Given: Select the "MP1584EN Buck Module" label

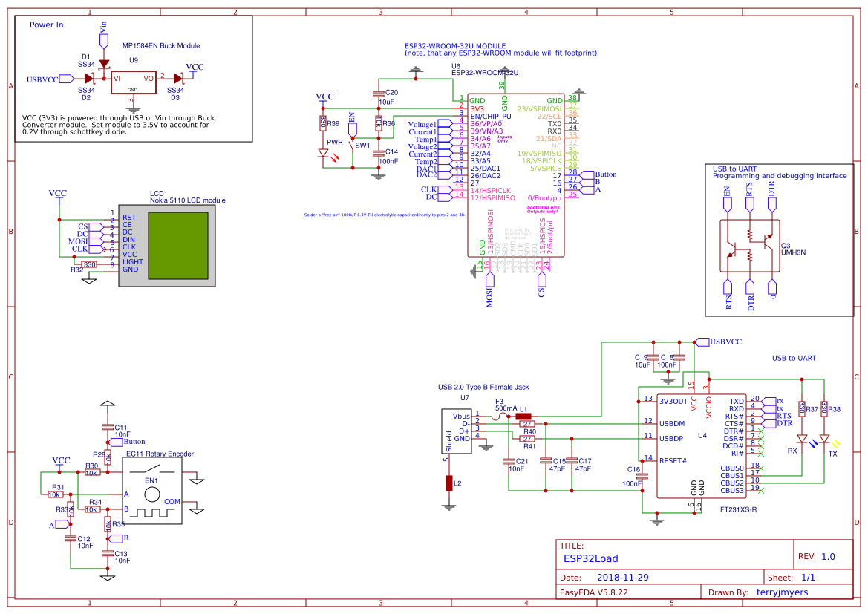Looking at the screenshot, I should 161,46.
